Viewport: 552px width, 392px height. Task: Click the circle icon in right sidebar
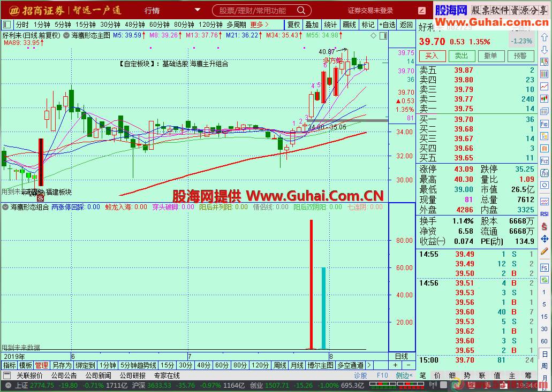tap(545, 185)
